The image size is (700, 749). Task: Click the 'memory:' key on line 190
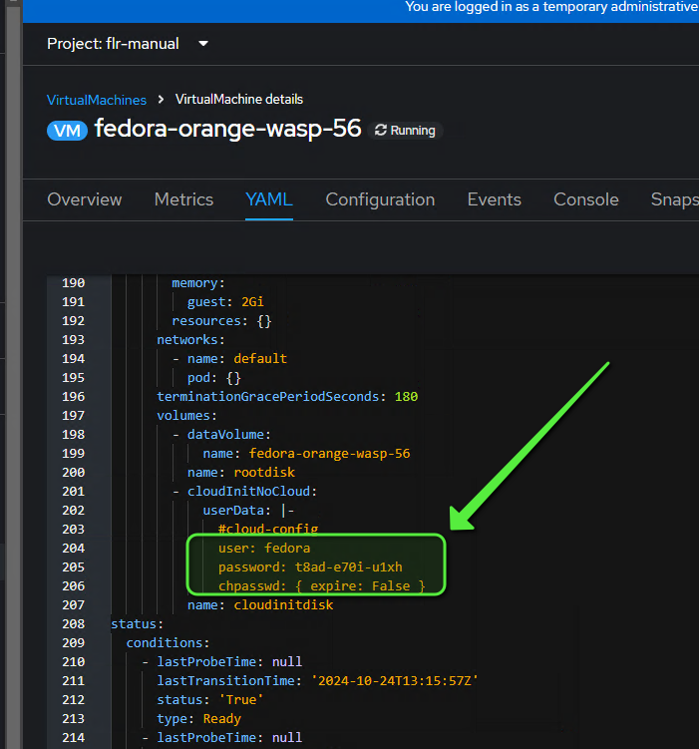coord(198,283)
